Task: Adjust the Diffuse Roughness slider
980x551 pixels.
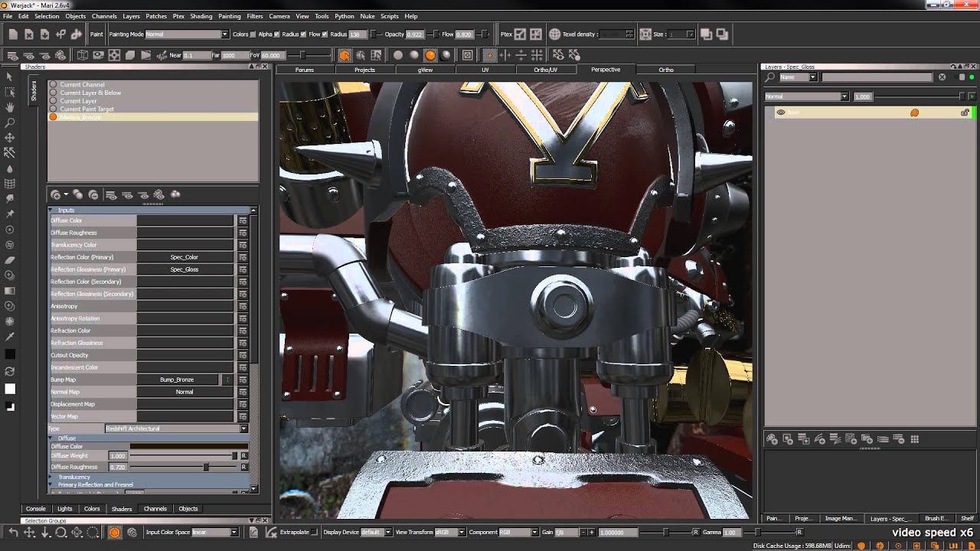Action: pyautogui.click(x=206, y=467)
